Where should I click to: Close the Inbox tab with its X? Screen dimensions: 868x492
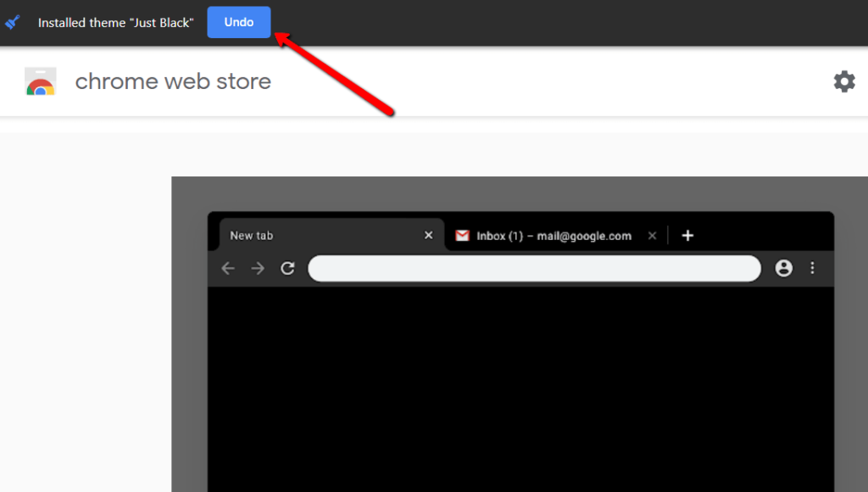pyautogui.click(x=652, y=235)
